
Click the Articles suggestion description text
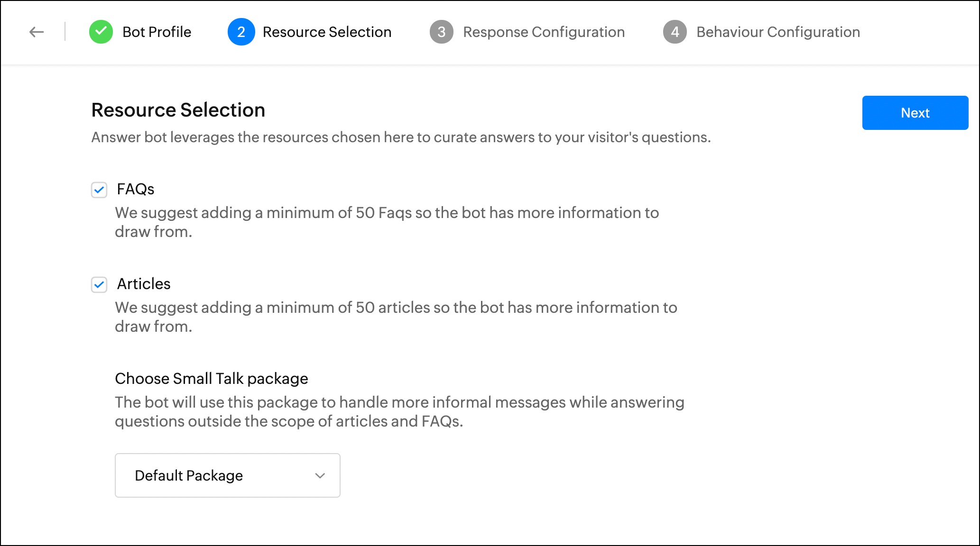[x=396, y=317]
